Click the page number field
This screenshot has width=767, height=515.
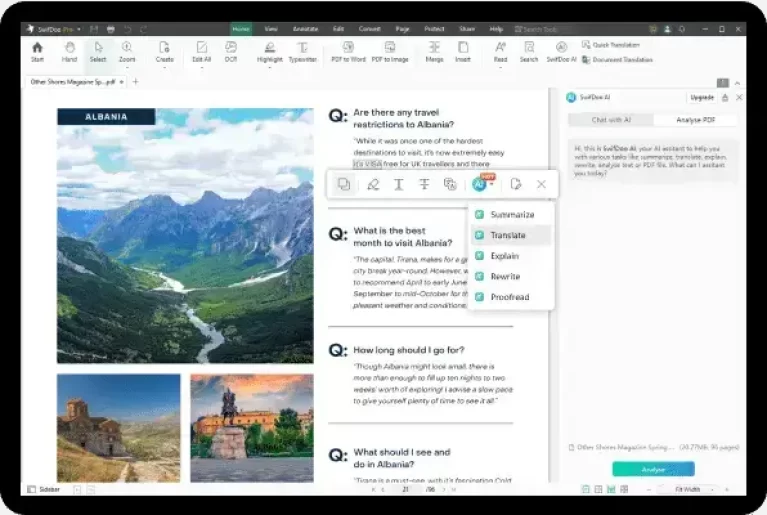(x=406, y=489)
